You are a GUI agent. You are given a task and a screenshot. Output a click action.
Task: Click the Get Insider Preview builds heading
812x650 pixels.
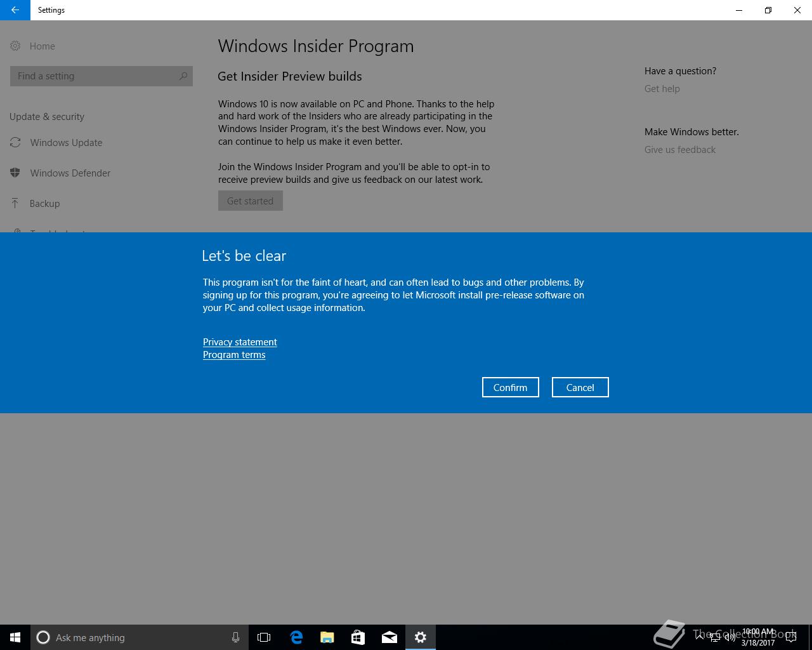click(290, 76)
